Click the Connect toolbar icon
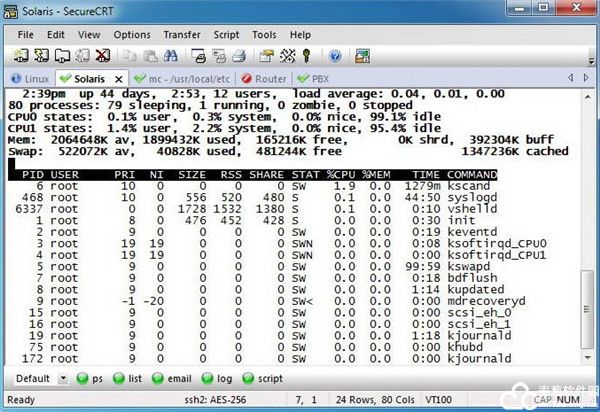This screenshot has height=412, width=600. click(21, 56)
